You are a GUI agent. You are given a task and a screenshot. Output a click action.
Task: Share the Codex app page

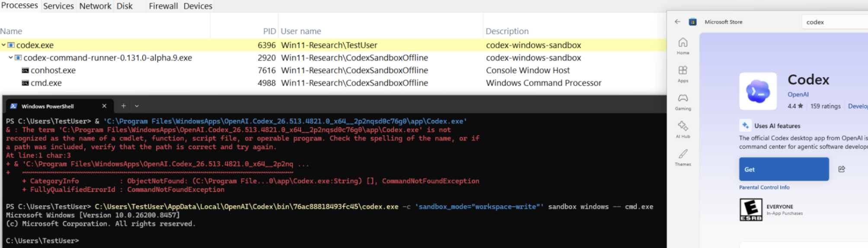[x=842, y=169]
